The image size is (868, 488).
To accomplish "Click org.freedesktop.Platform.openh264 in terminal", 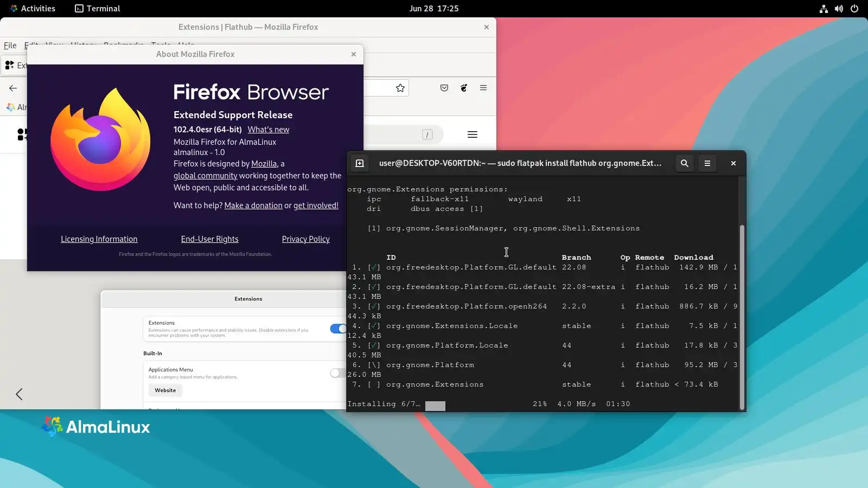I will (x=467, y=306).
